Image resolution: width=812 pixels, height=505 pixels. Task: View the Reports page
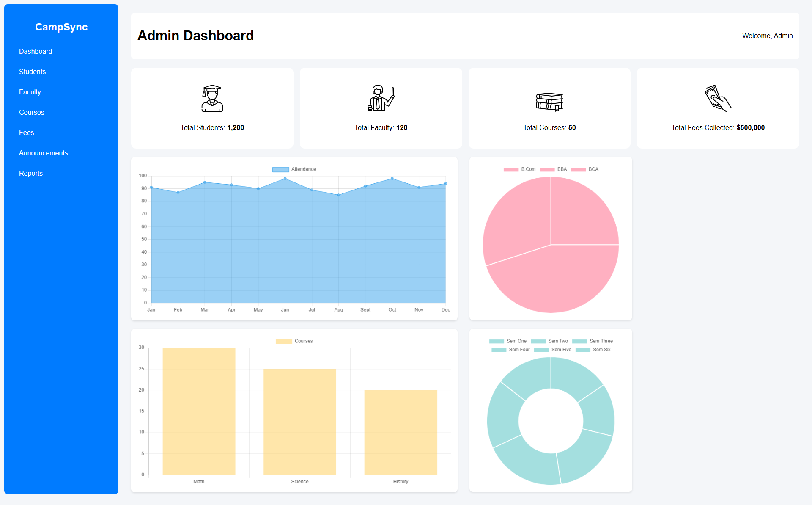(x=31, y=173)
